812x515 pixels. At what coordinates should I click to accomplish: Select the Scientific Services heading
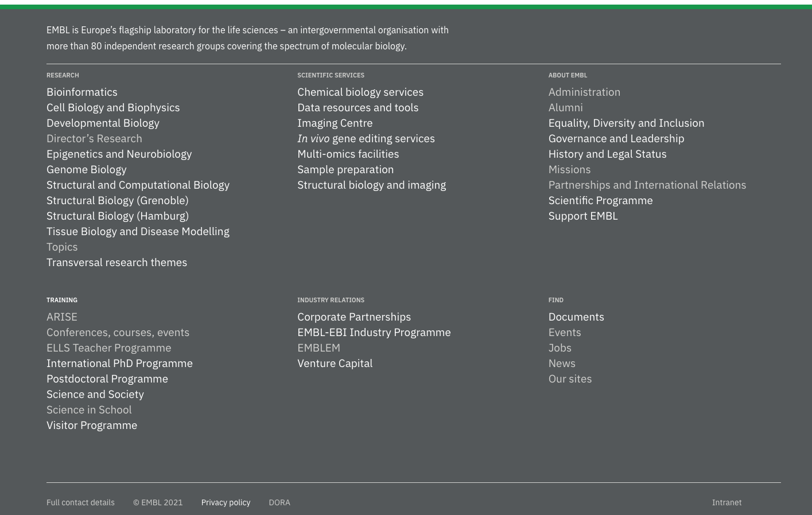(331, 75)
